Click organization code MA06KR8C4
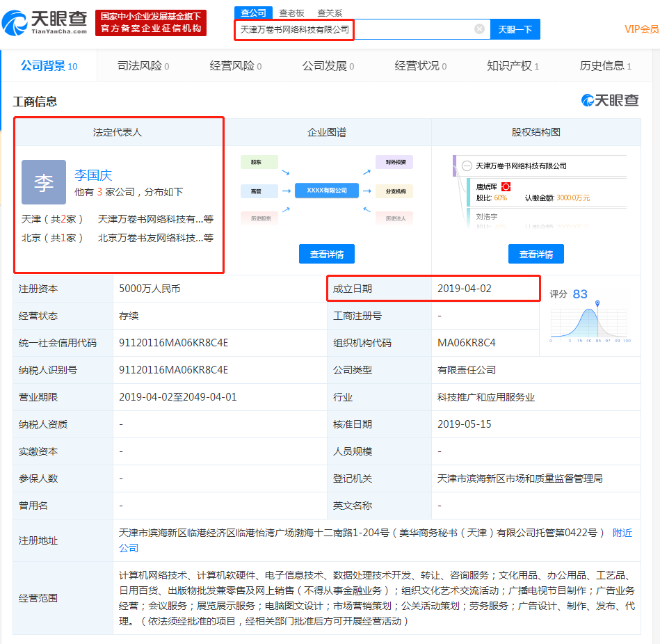The width and height of the screenshot is (660, 644). (x=467, y=343)
